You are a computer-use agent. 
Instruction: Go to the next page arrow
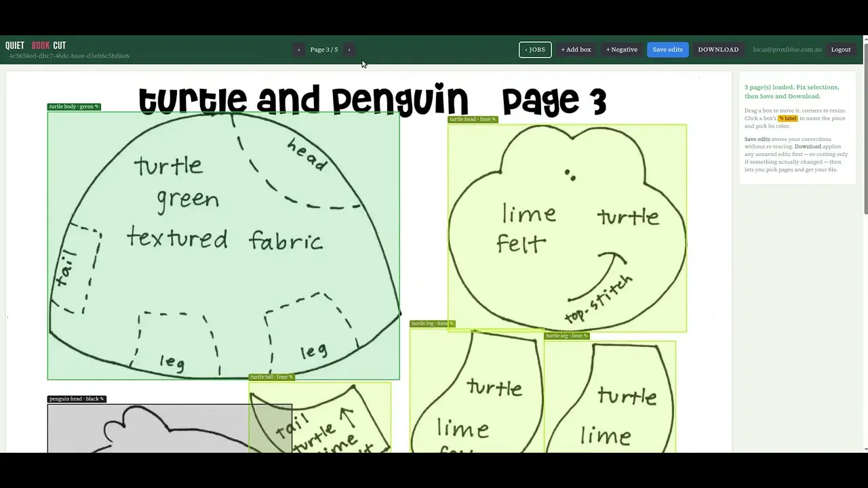click(349, 49)
